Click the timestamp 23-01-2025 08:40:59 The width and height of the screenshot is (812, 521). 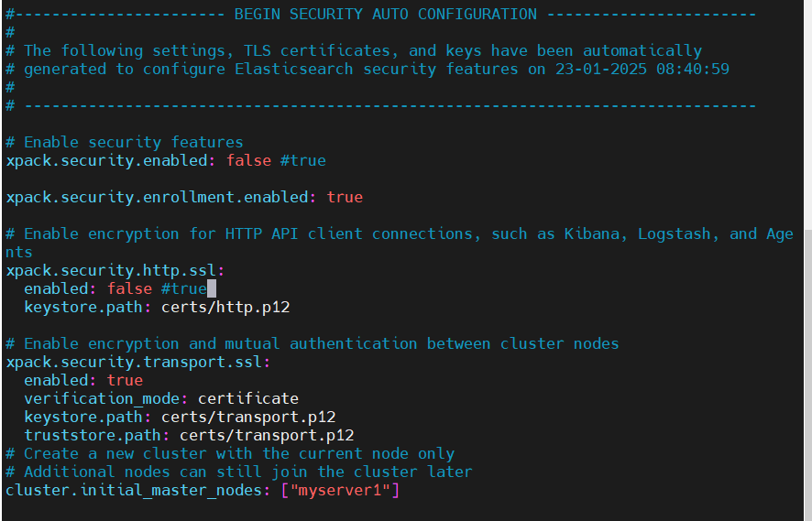642,69
